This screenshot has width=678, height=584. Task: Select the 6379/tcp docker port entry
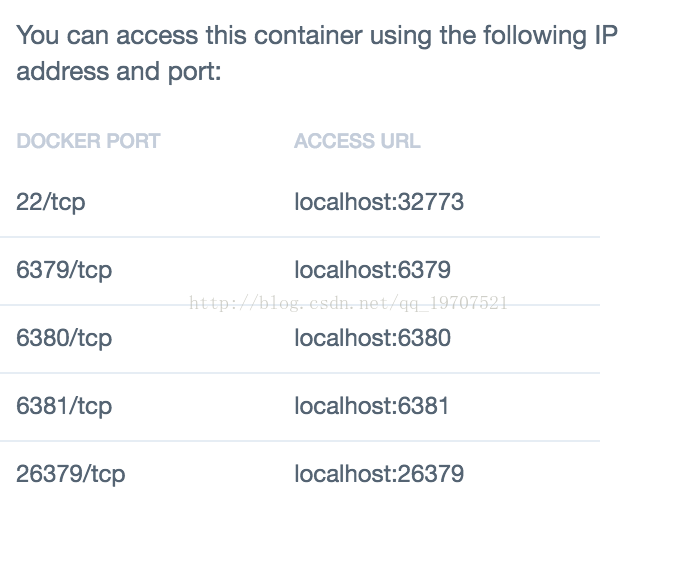[x=64, y=270]
